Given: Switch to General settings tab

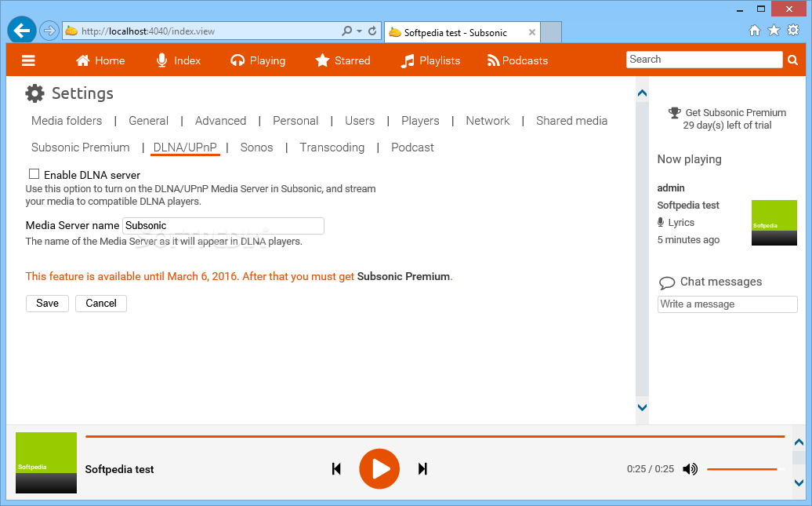Looking at the screenshot, I should [x=148, y=121].
